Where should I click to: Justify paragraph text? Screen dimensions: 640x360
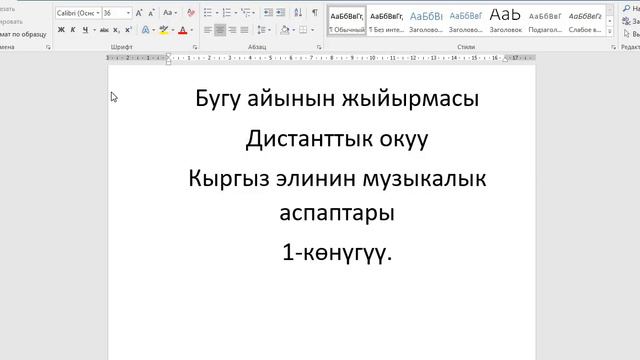coord(244,30)
